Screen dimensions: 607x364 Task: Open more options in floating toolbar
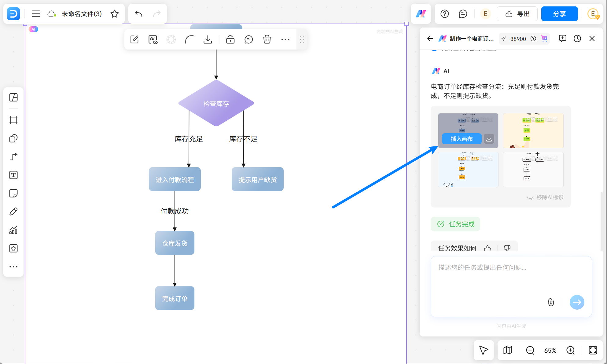(x=285, y=39)
